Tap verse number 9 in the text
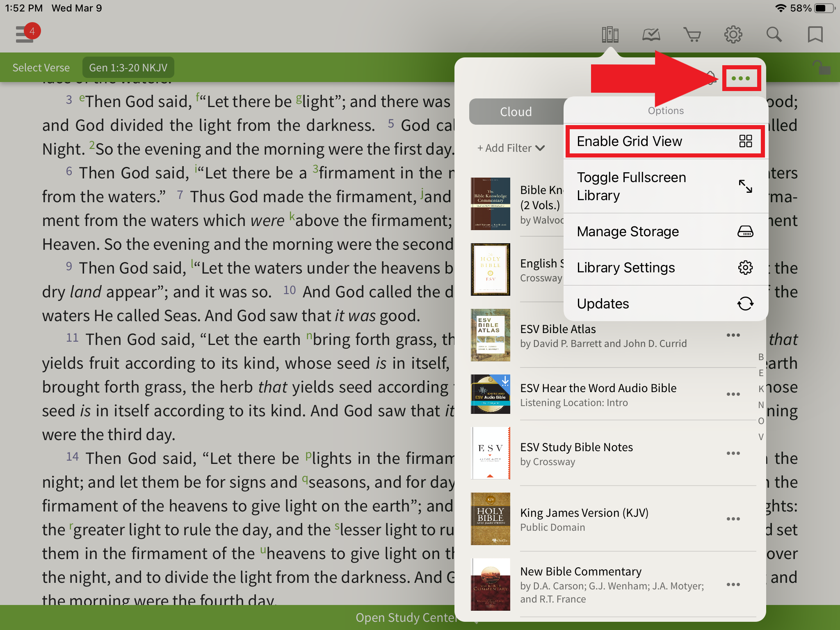The height and width of the screenshot is (630, 840). (x=69, y=266)
